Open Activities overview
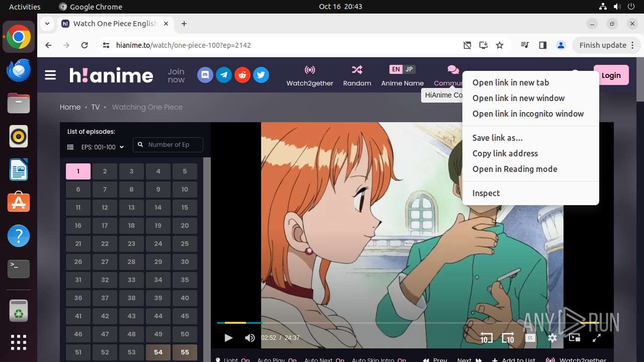The width and height of the screenshot is (644, 362). [x=25, y=7]
